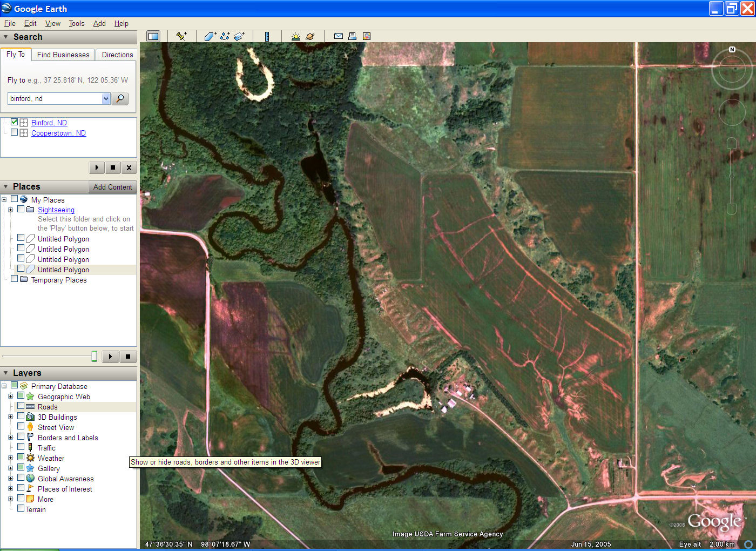Collapse the Search panel triangle

(6, 37)
